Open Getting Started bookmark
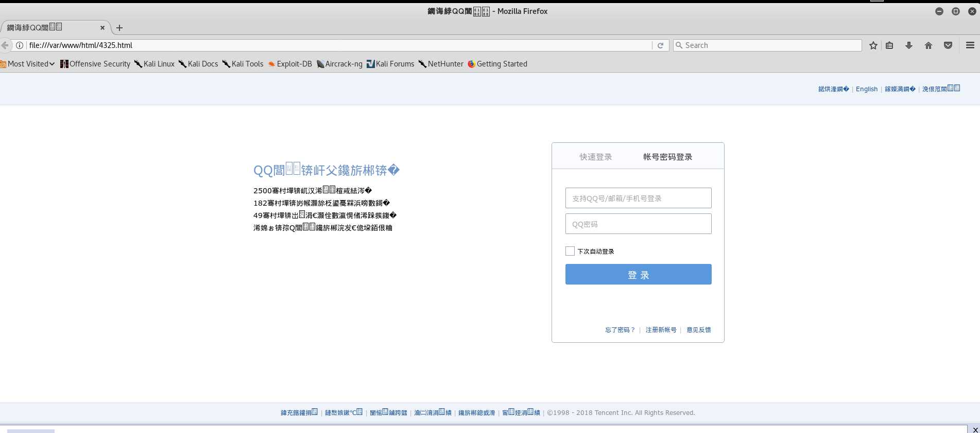Viewport: 980px width, 433px height. (497, 64)
